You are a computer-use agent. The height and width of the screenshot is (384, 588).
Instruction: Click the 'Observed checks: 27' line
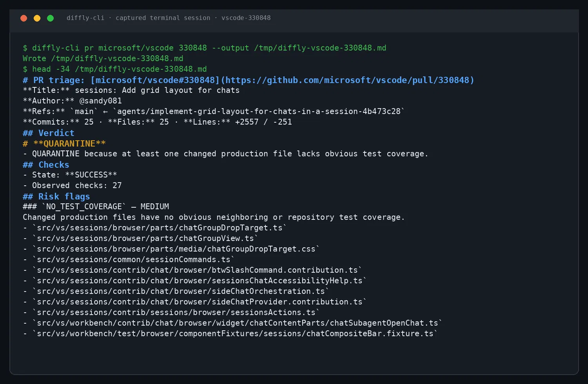pyautogui.click(x=72, y=185)
